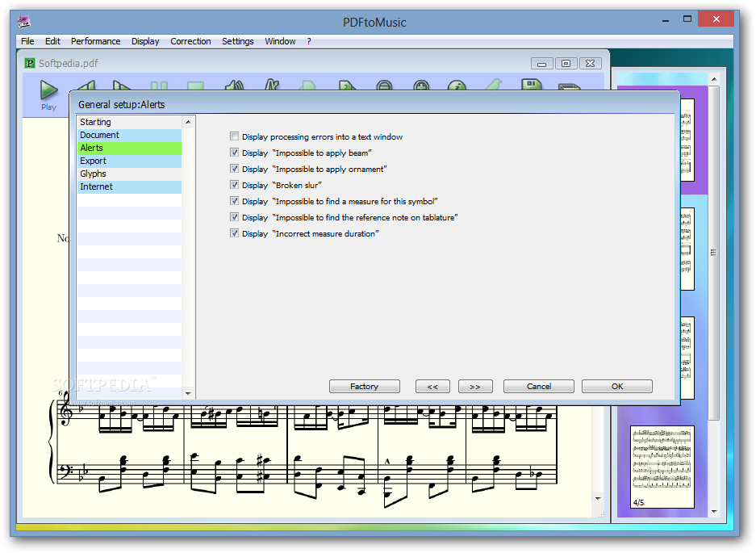Click the "4/5" page number label
Image resolution: width=756 pixels, height=553 pixels.
coord(638,503)
